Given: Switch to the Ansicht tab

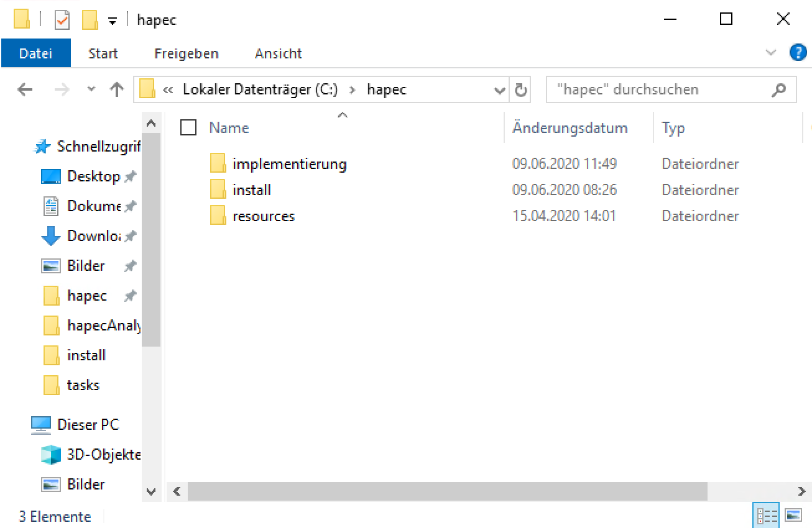Looking at the screenshot, I should [x=278, y=53].
